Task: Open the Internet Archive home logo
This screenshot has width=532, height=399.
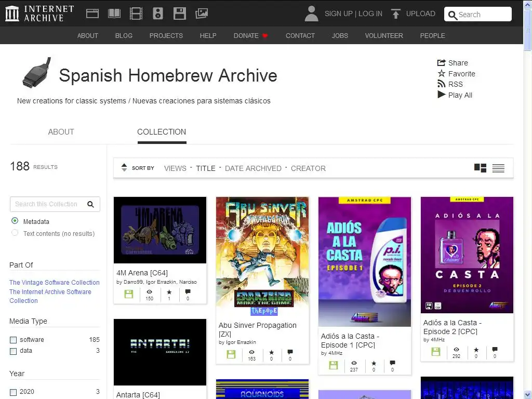Action: point(39,14)
